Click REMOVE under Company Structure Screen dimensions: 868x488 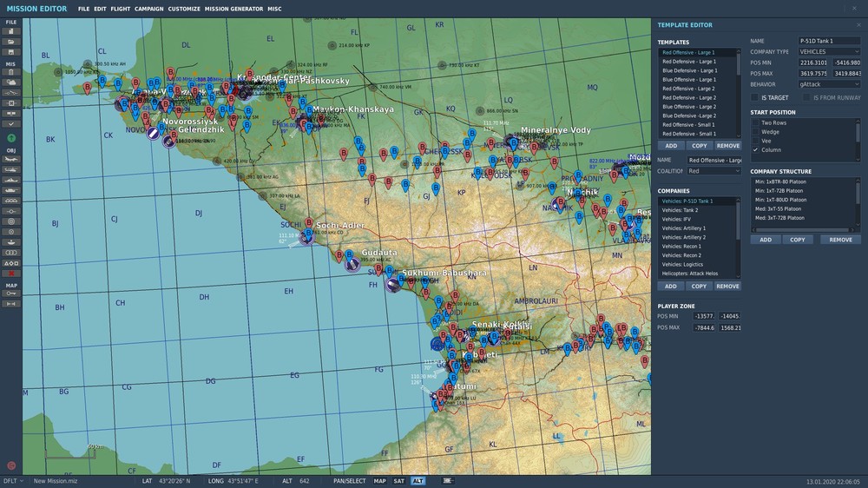pos(840,240)
